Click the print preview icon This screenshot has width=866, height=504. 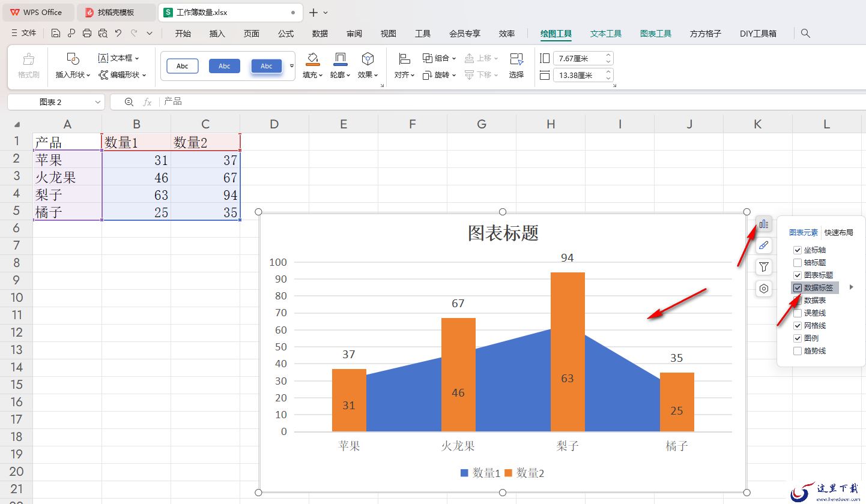(x=103, y=33)
